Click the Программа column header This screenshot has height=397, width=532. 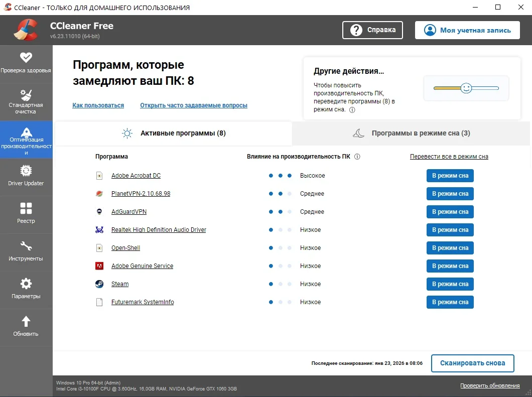click(111, 157)
